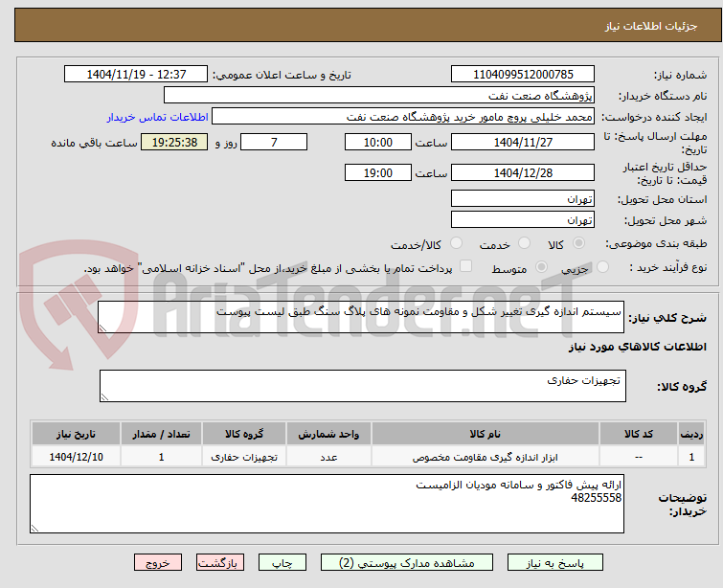723x588 pixels.
Task: Click the delivery province field تهران
Action: (523, 199)
